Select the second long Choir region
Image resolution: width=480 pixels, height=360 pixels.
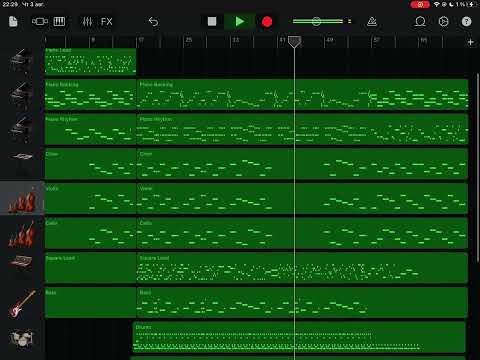point(303,164)
